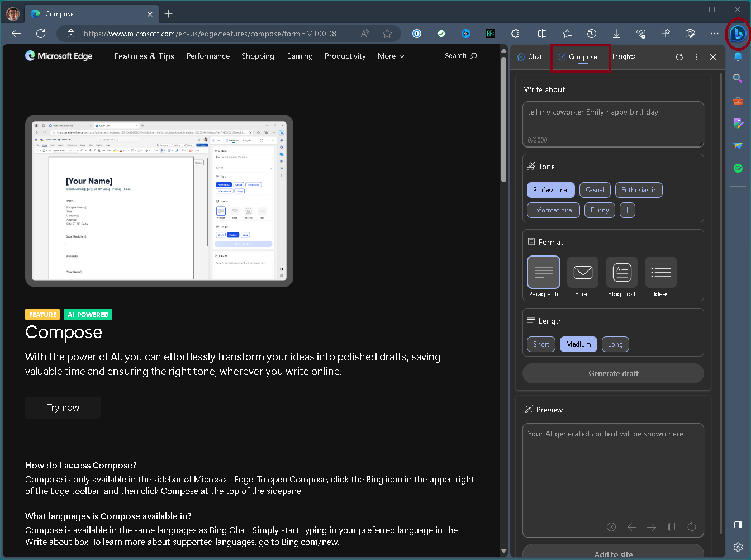Set length to Short
751x560 pixels.
pyautogui.click(x=541, y=344)
